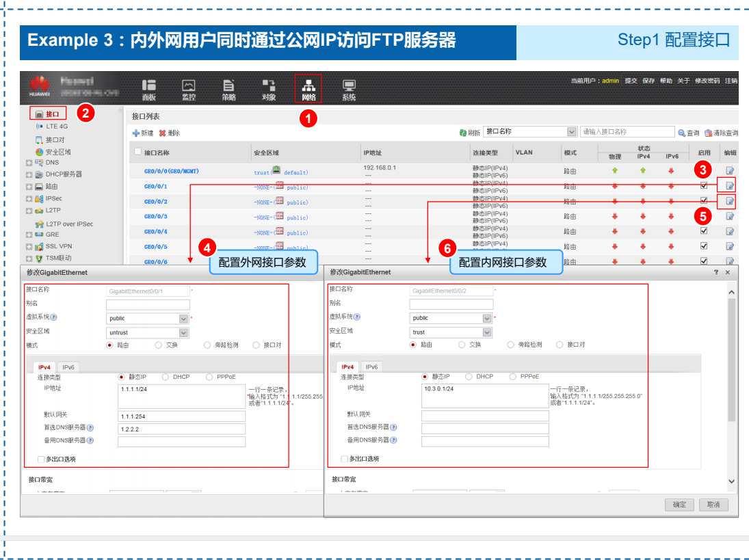
Task: Click the edit icon for GE0/0/1 row
Action: 730,185
